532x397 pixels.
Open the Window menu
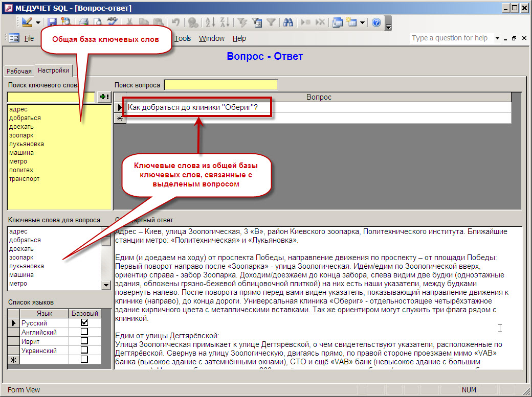click(x=212, y=38)
